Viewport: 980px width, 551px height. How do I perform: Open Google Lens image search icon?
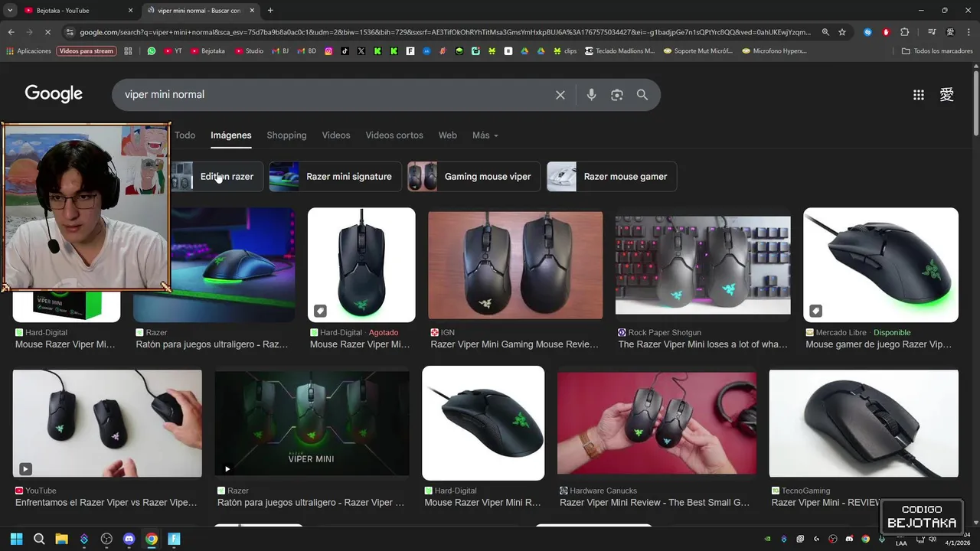pos(617,95)
